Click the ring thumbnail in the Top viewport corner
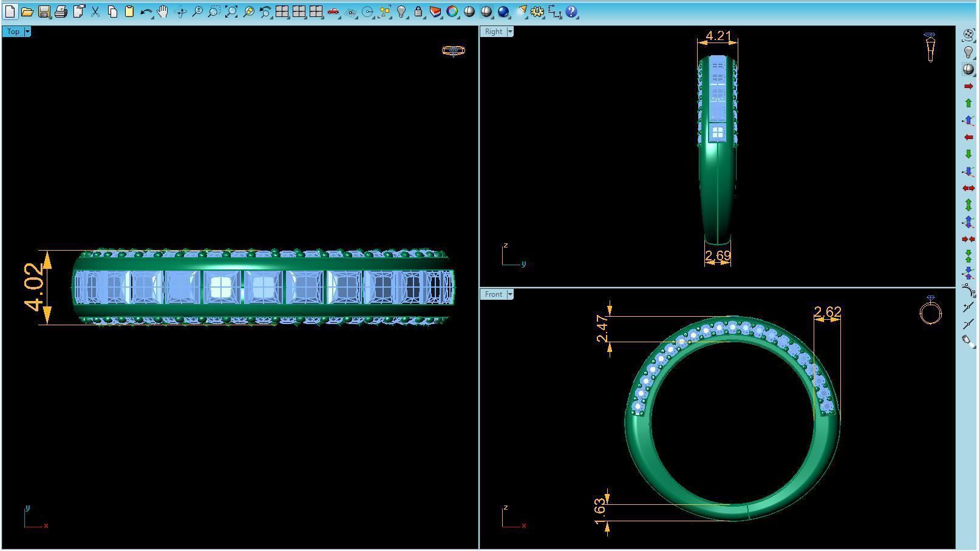 point(454,51)
